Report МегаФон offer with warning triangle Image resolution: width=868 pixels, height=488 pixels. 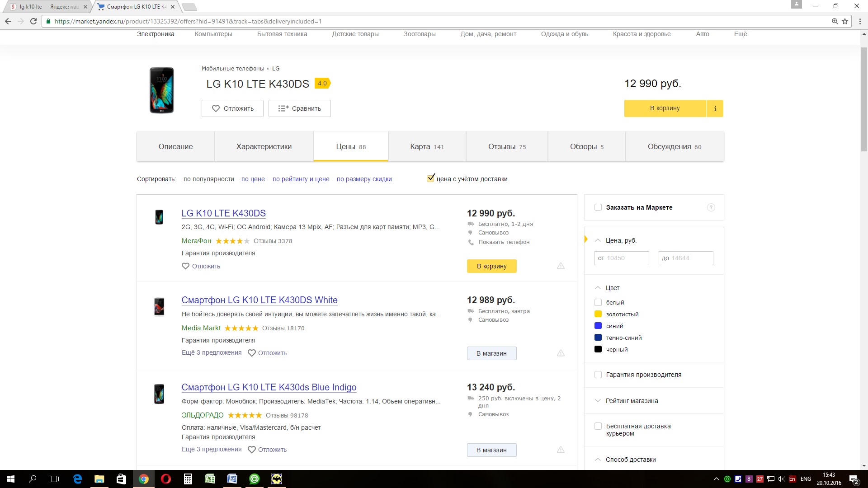pyautogui.click(x=561, y=266)
